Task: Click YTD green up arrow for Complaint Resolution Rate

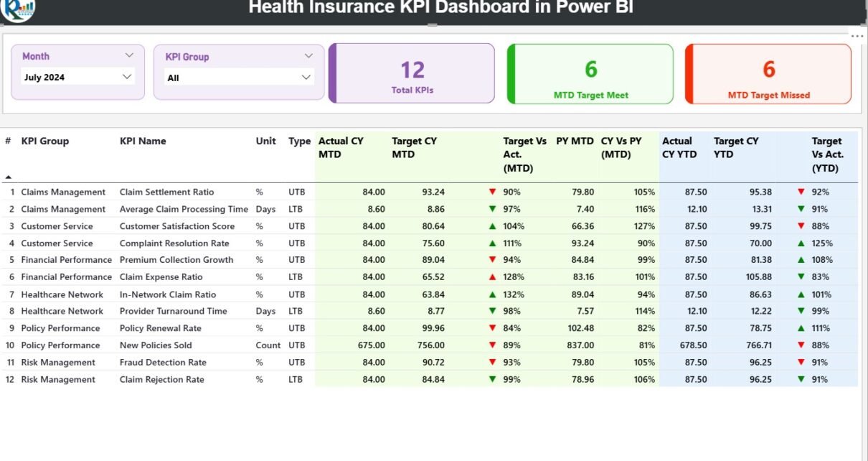Action: (801, 243)
